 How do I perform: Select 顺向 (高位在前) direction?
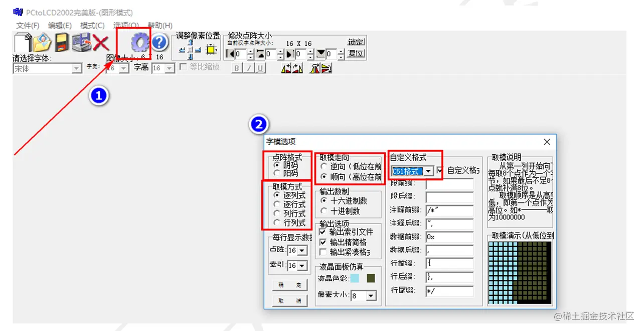click(325, 177)
